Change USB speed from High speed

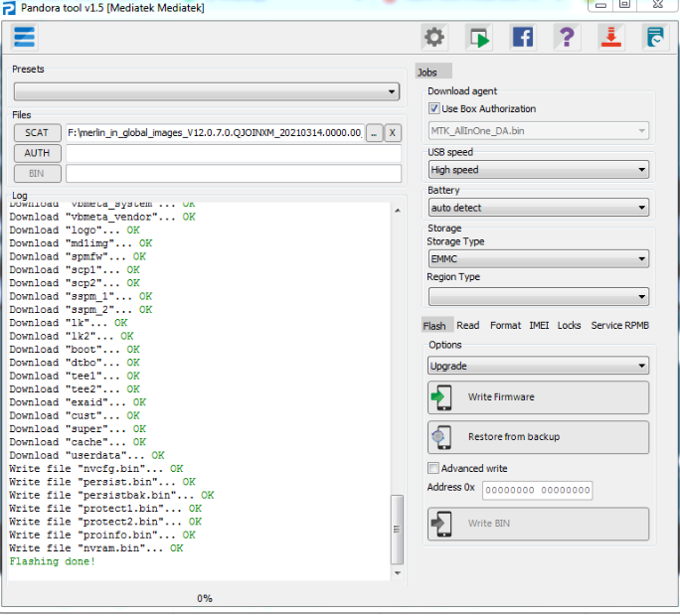pyautogui.click(x=539, y=170)
